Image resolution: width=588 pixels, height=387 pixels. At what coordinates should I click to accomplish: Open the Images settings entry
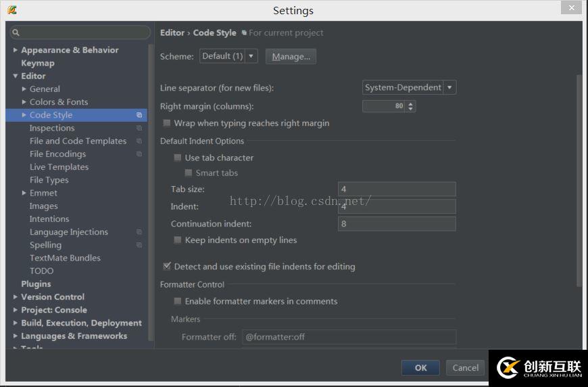(44, 206)
